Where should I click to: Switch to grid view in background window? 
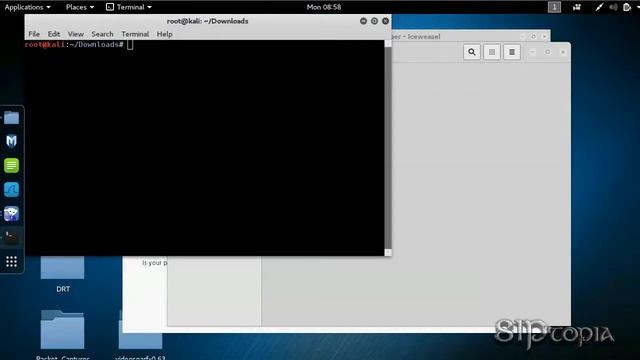[x=492, y=52]
